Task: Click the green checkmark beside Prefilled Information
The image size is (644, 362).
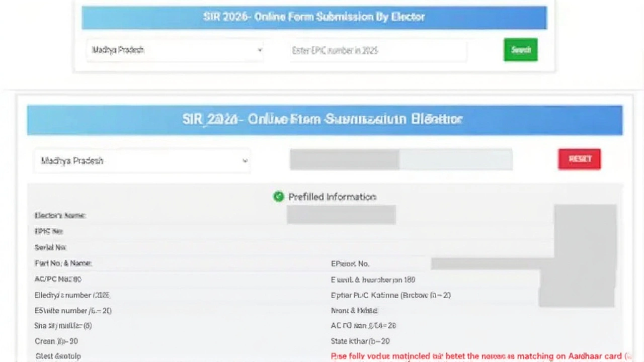Action: 278,197
